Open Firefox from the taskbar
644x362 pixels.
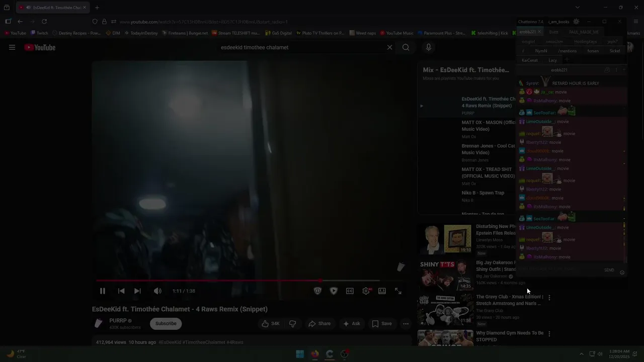[x=315, y=354]
